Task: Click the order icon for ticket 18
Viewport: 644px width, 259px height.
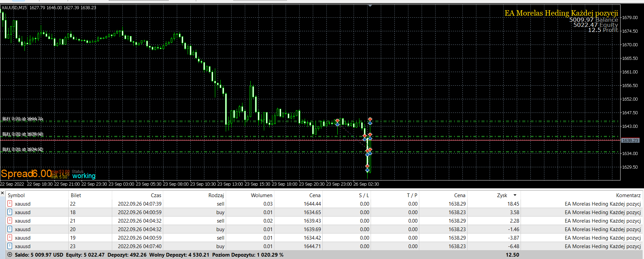Action: [10, 212]
